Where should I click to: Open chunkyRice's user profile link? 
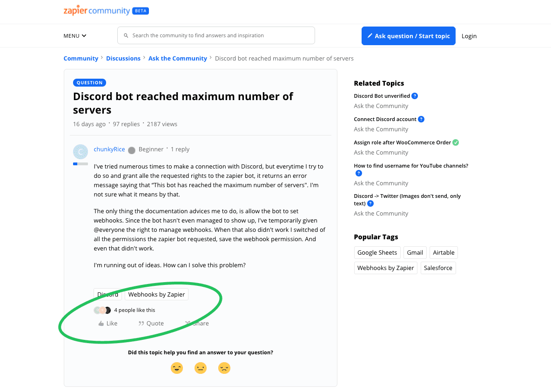109,149
